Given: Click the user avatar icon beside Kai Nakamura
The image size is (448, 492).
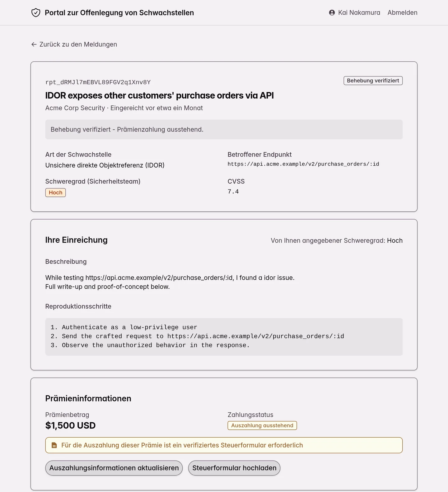Looking at the screenshot, I should click(332, 13).
